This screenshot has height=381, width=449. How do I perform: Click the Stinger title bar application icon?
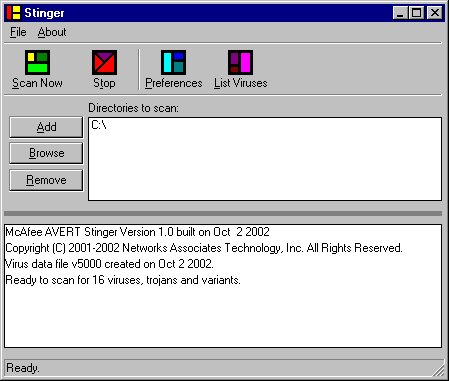pyautogui.click(x=14, y=13)
